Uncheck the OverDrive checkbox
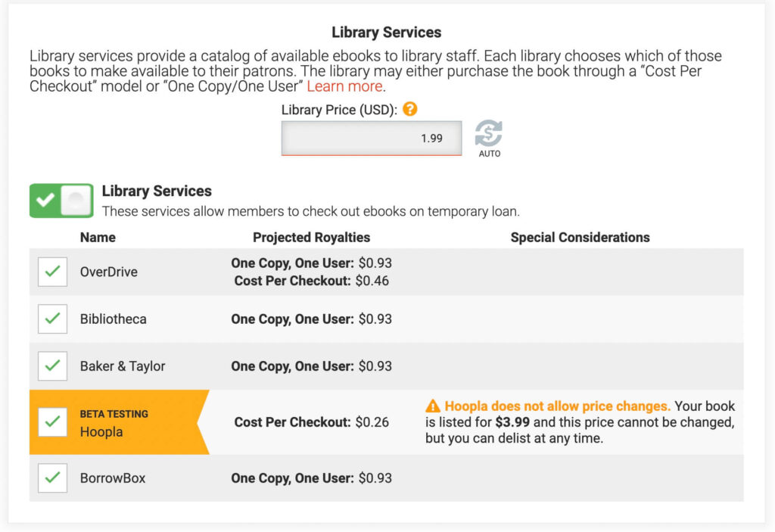 tap(52, 272)
